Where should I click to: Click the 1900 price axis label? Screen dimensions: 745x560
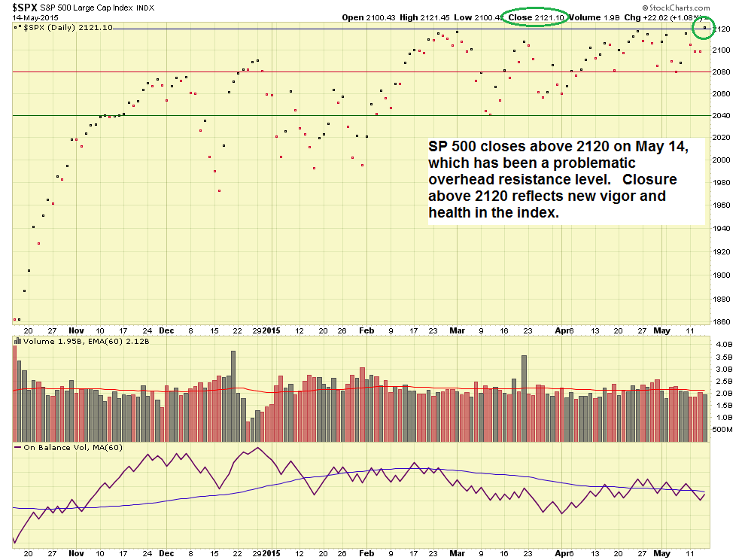(x=721, y=275)
